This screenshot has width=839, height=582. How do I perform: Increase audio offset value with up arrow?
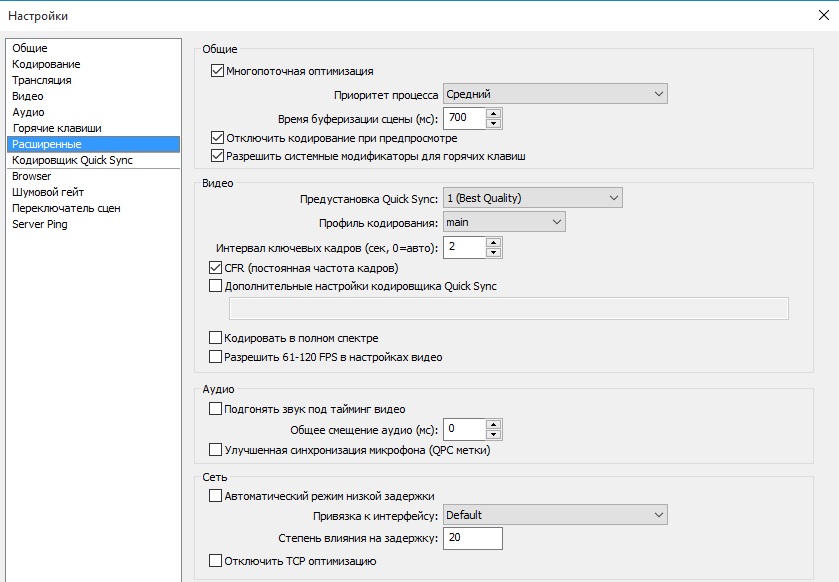pyautogui.click(x=493, y=424)
